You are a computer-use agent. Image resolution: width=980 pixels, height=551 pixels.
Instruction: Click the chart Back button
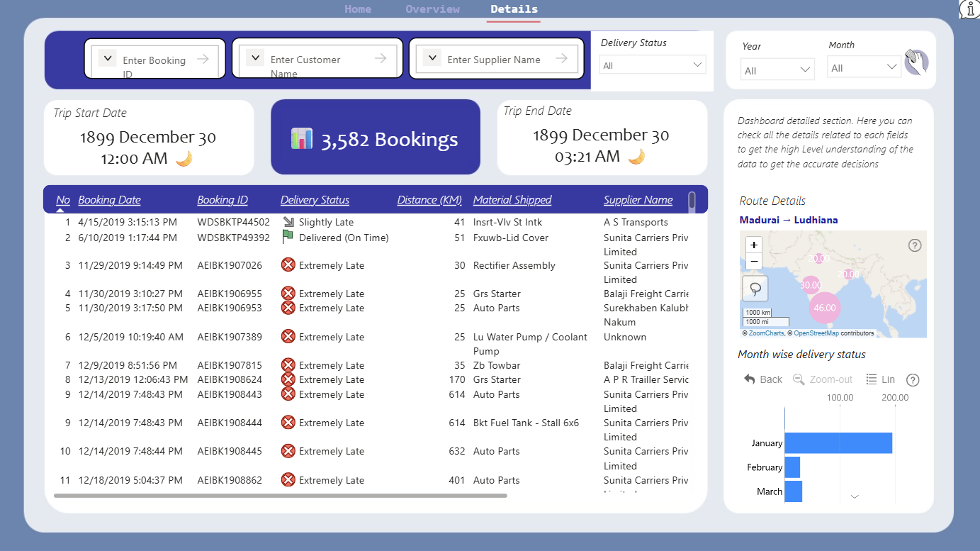point(763,379)
